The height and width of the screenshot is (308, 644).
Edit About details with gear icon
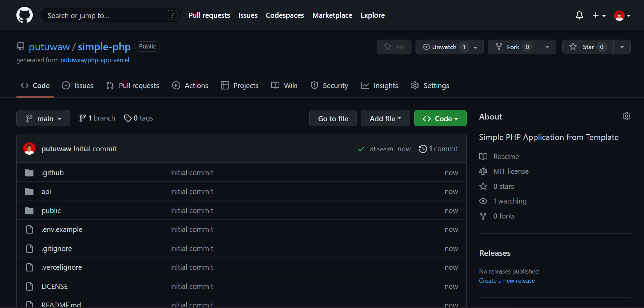tap(626, 116)
